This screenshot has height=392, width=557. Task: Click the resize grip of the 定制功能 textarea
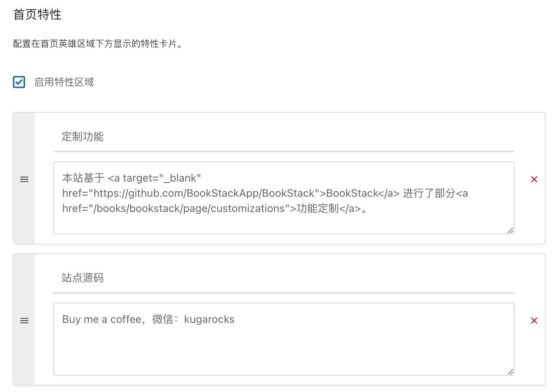tap(510, 230)
